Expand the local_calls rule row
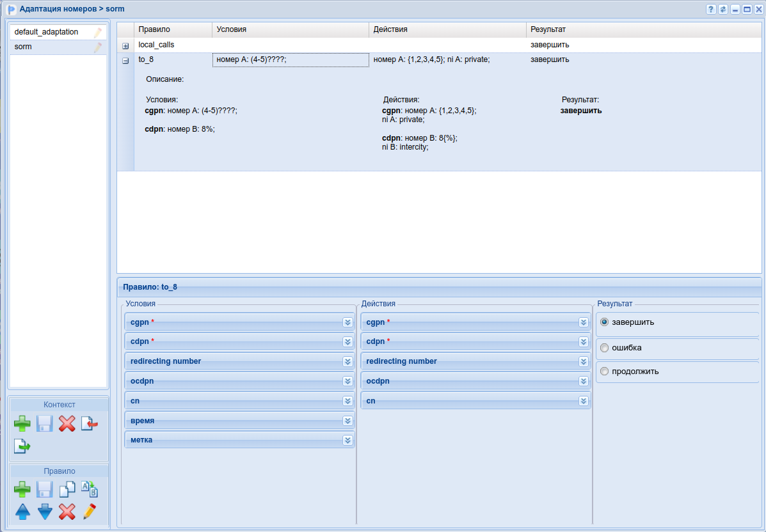 [125, 45]
